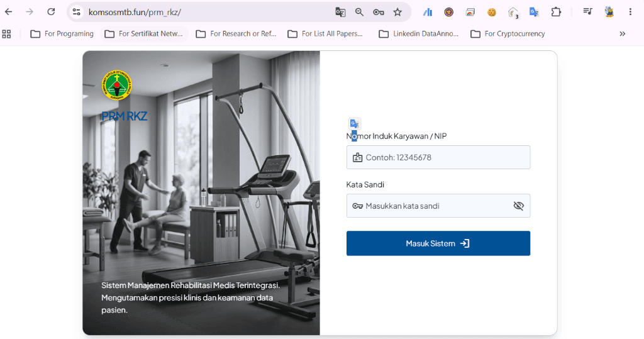View site information icon in address bar

click(76, 12)
